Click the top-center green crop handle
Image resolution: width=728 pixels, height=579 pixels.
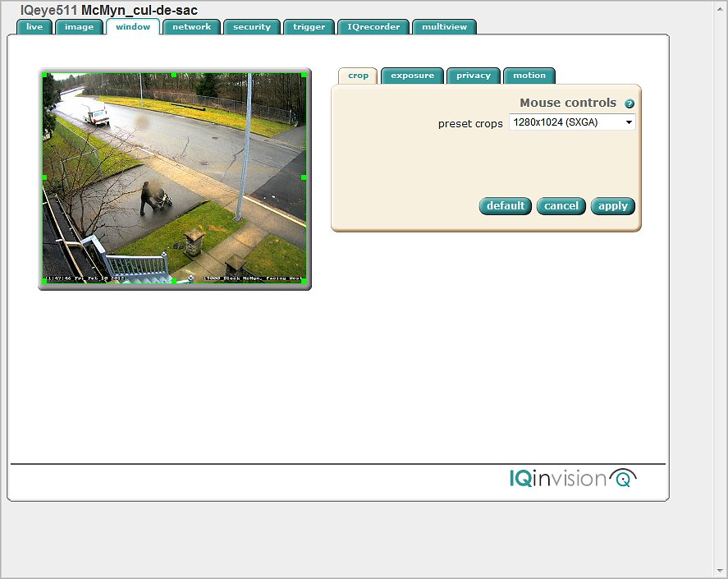point(174,75)
